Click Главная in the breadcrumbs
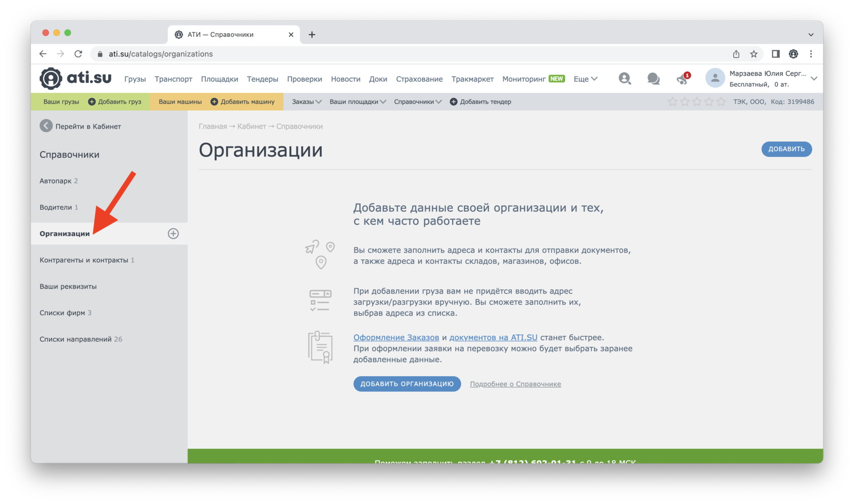 [x=212, y=126]
